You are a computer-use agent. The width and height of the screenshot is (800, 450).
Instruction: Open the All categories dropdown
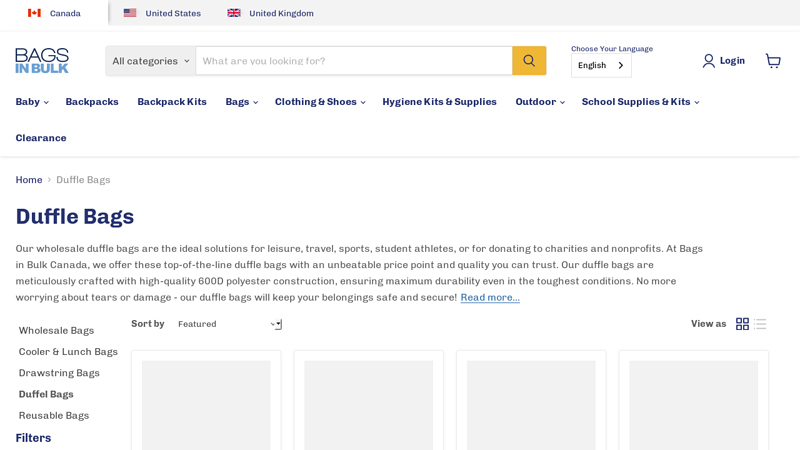coord(151,61)
